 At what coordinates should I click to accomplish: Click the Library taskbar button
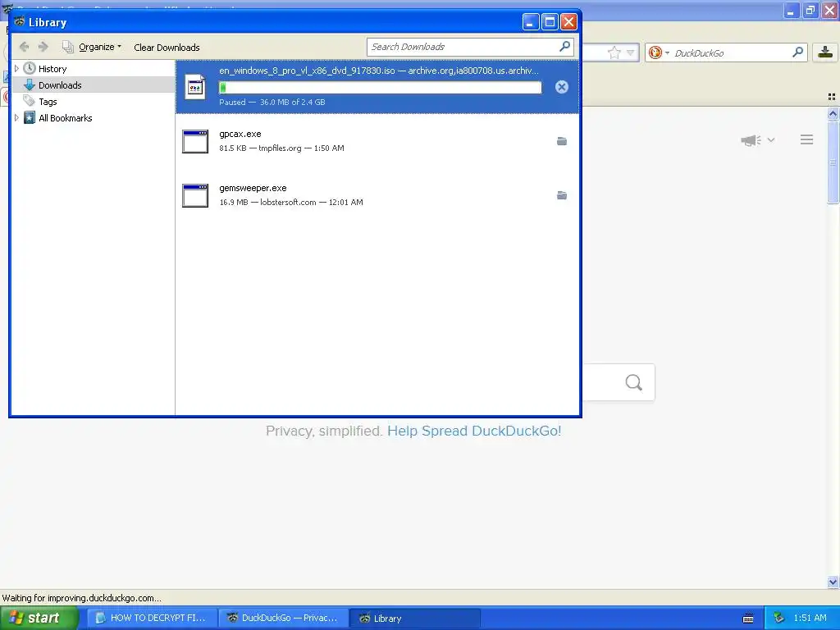click(414, 618)
